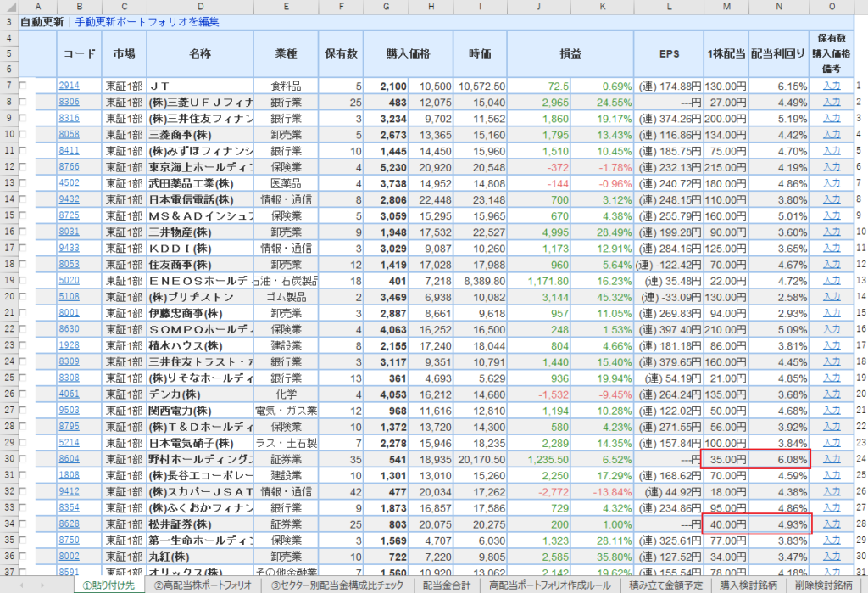Image resolution: width=868 pixels, height=593 pixels.
Task: Tick the checkbox for 松井証券 row
Action: click(23, 523)
